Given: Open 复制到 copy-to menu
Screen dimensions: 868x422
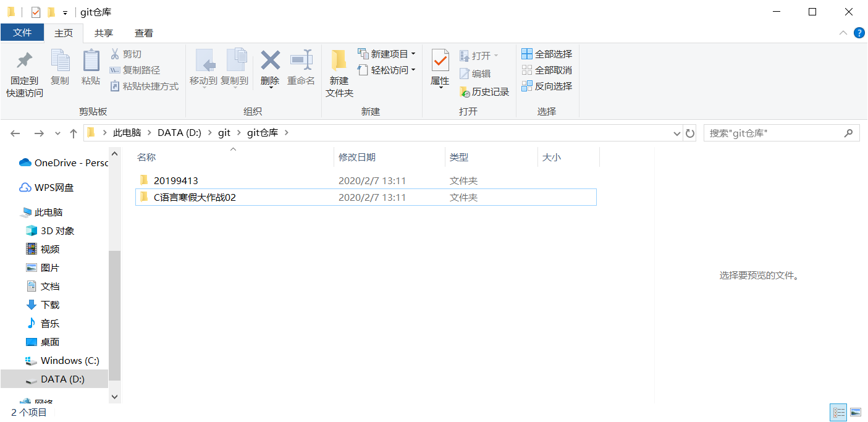Looking at the screenshot, I should tap(235, 69).
